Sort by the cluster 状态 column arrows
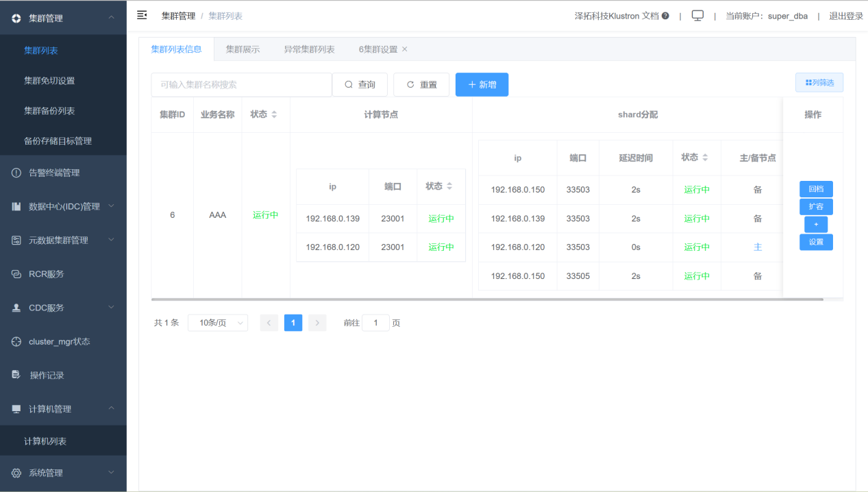Screen dimensions: 868x492 point(274,114)
